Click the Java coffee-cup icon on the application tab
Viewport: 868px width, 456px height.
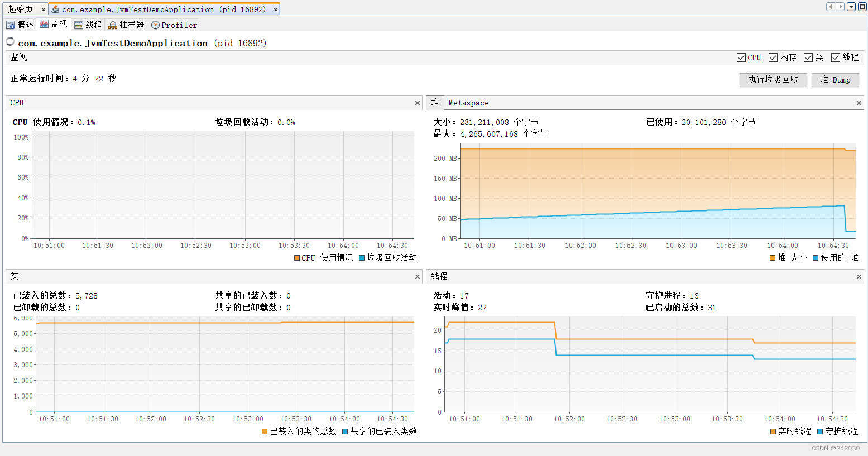tap(55, 9)
